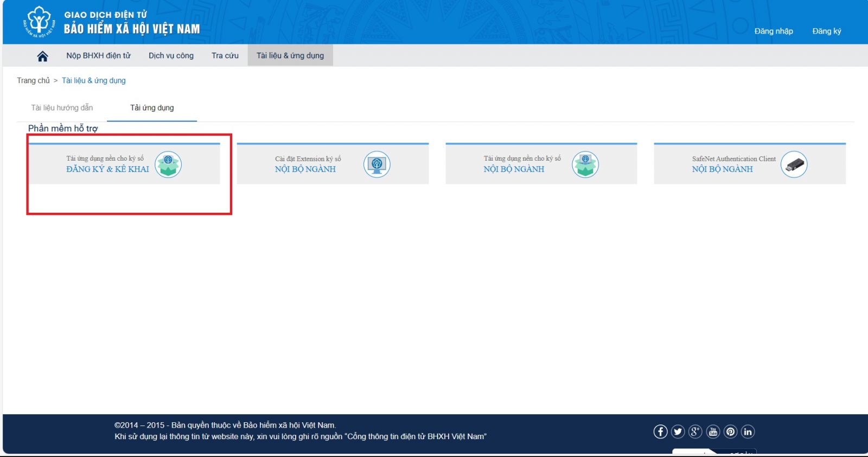Screen dimensions: 868x457
Task: Open the Nộp BHXH điện tử menu
Action: (98, 55)
